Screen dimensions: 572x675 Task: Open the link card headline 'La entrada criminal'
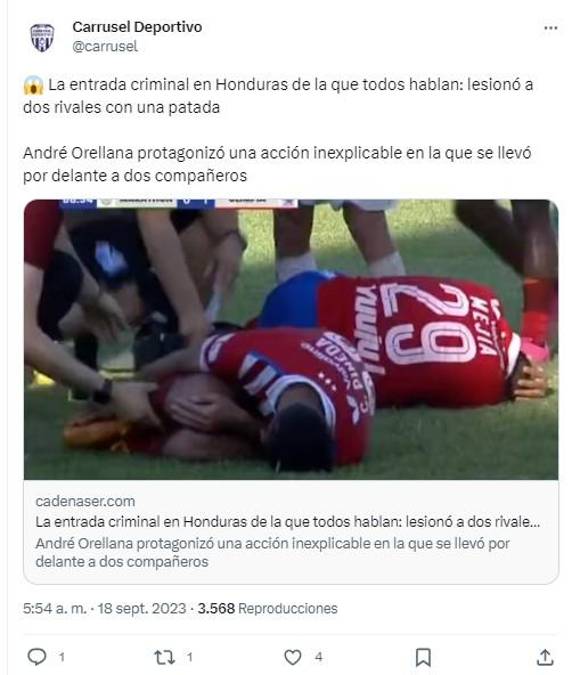[x=288, y=522]
